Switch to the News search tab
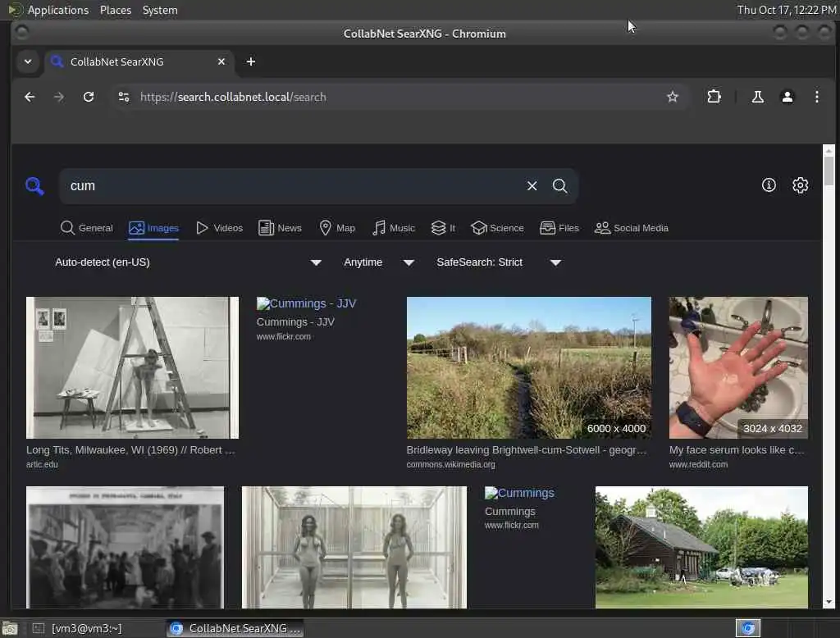Image resolution: width=840 pixels, height=638 pixels. pos(280,228)
